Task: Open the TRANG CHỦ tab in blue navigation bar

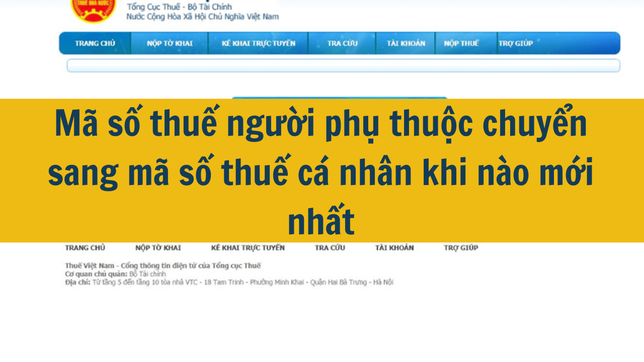Action: 95,43
